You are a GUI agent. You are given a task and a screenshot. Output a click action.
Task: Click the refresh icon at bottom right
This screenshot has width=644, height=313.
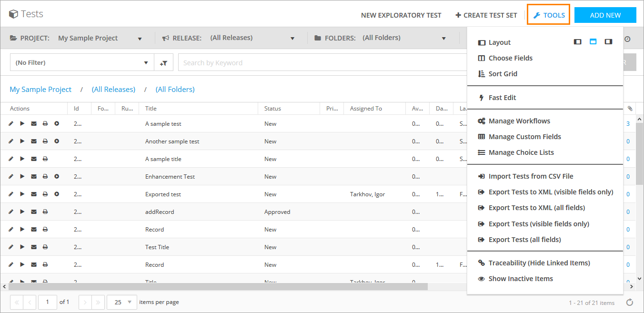pos(629,303)
